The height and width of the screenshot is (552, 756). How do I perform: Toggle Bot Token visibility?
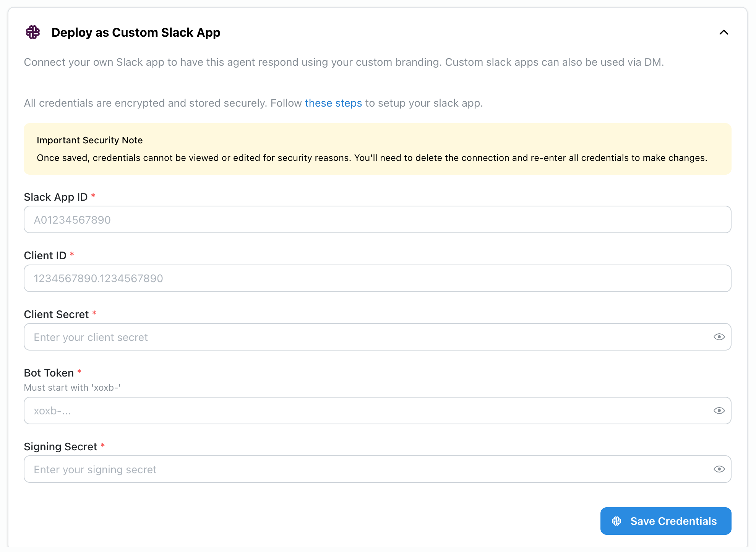coord(719,410)
